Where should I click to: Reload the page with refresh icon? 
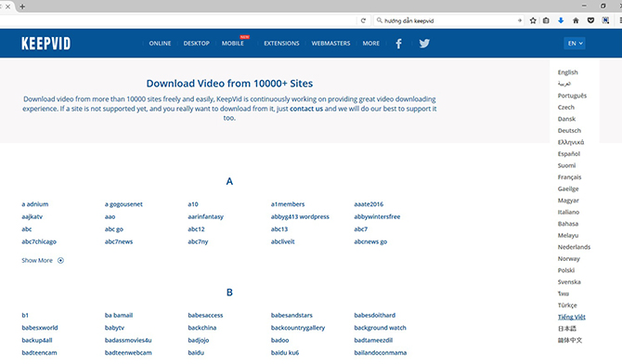[x=363, y=20]
